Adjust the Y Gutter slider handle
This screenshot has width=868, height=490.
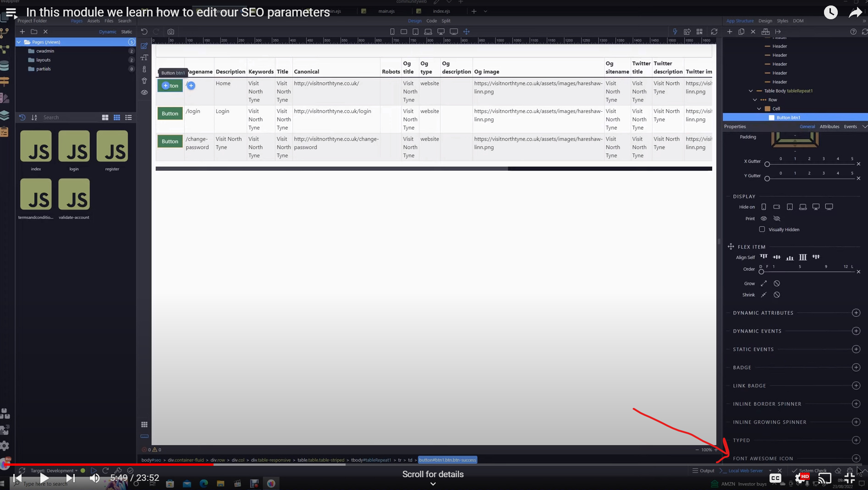point(767,179)
